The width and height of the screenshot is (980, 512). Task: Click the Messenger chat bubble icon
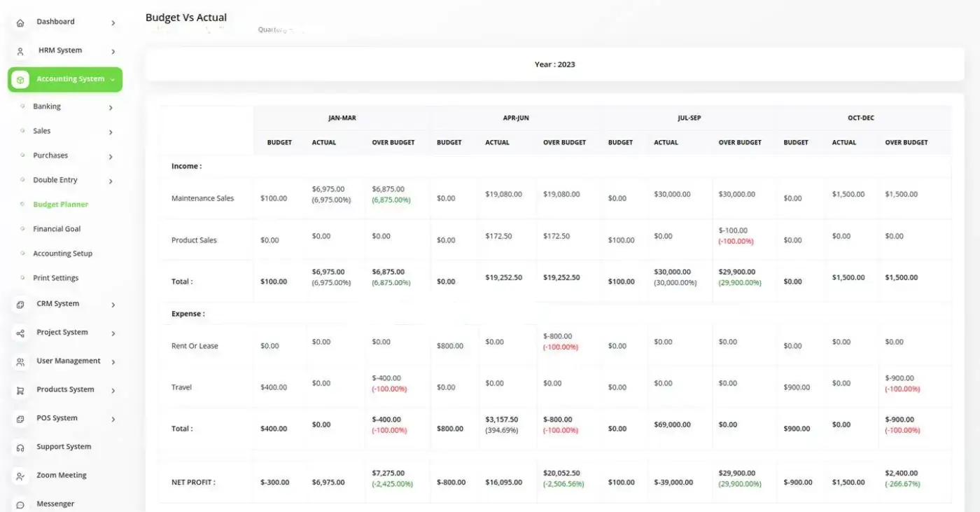20,505
